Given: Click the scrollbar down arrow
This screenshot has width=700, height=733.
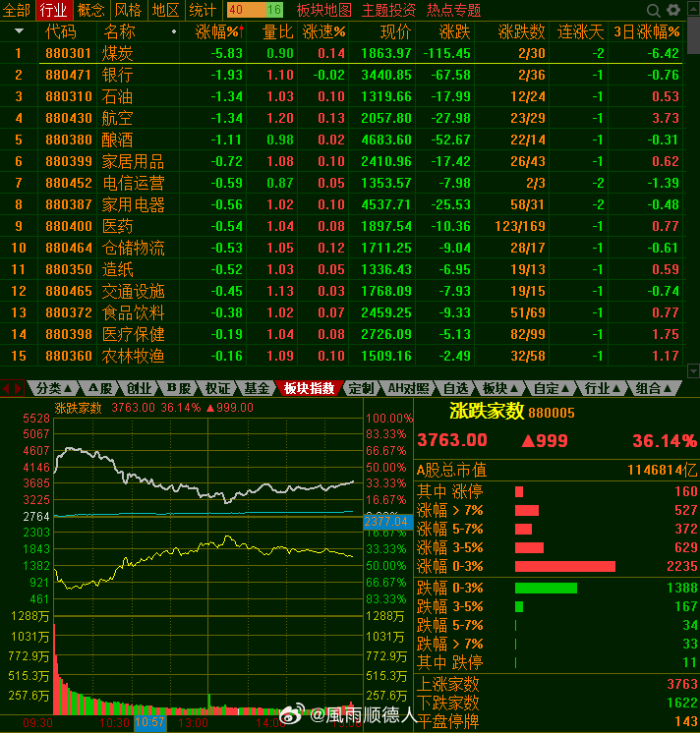Looking at the screenshot, I should tap(693, 371).
